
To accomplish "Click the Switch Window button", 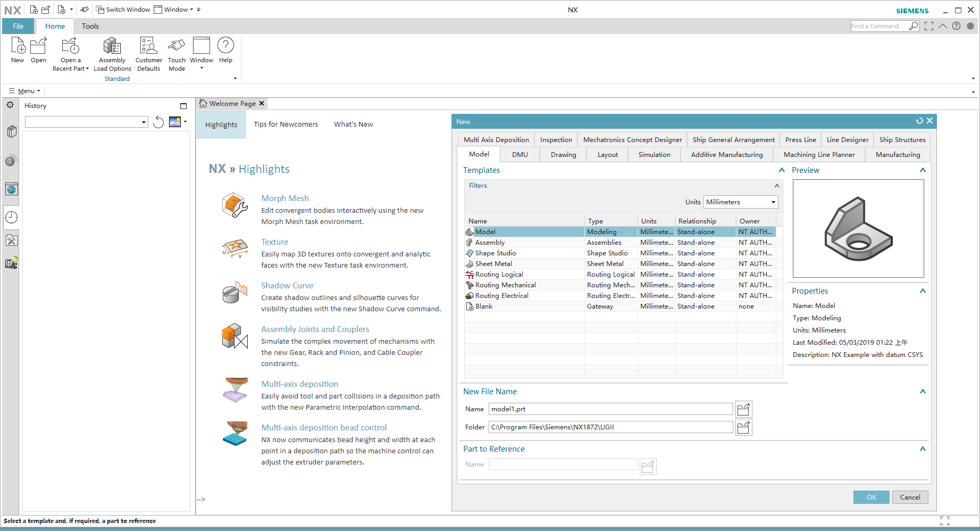I will pos(123,10).
